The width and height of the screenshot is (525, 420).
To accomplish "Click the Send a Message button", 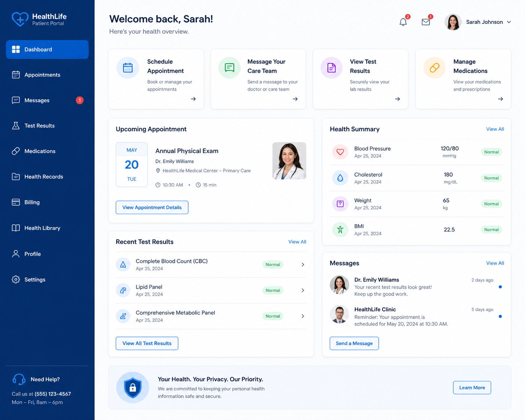I will point(354,343).
